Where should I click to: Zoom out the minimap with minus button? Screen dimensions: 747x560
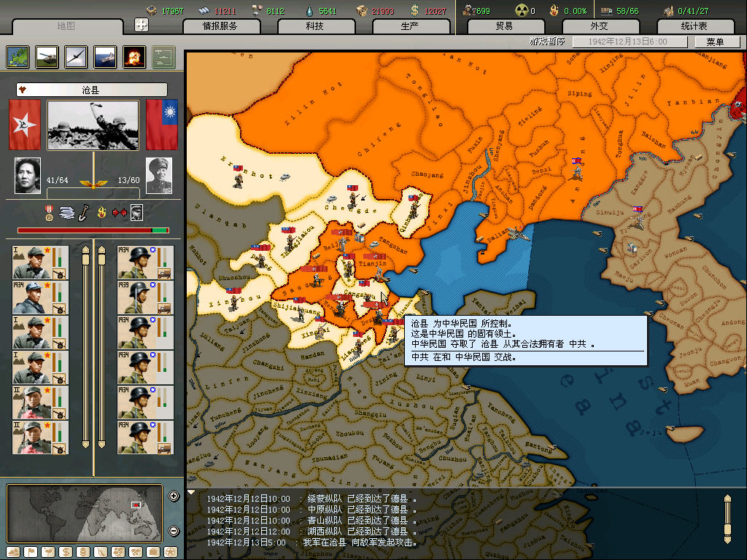tap(174, 531)
